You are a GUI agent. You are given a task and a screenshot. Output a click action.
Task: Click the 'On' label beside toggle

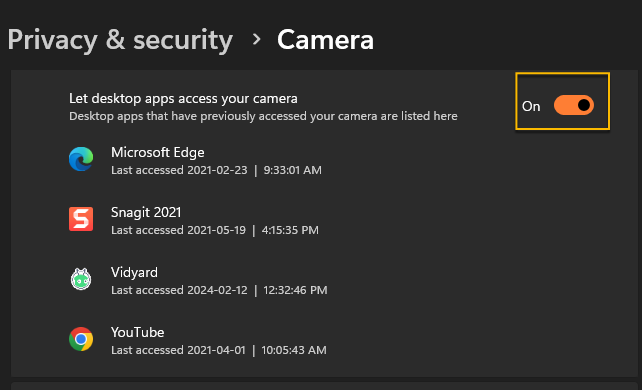531,106
